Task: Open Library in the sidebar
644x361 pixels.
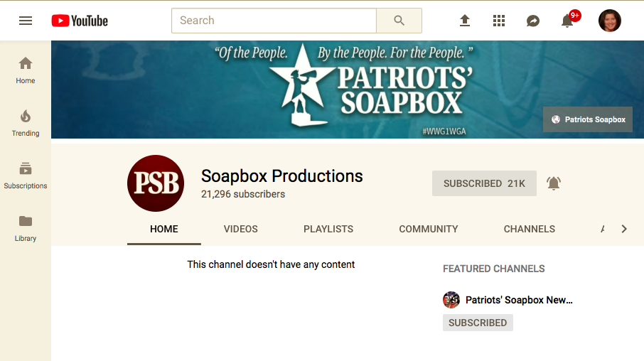Action: point(26,228)
